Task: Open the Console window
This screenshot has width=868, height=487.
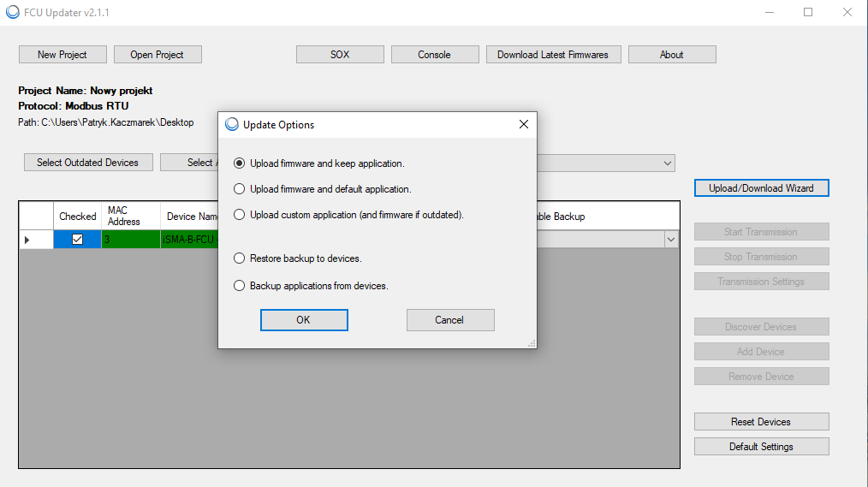Action: coord(434,54)
